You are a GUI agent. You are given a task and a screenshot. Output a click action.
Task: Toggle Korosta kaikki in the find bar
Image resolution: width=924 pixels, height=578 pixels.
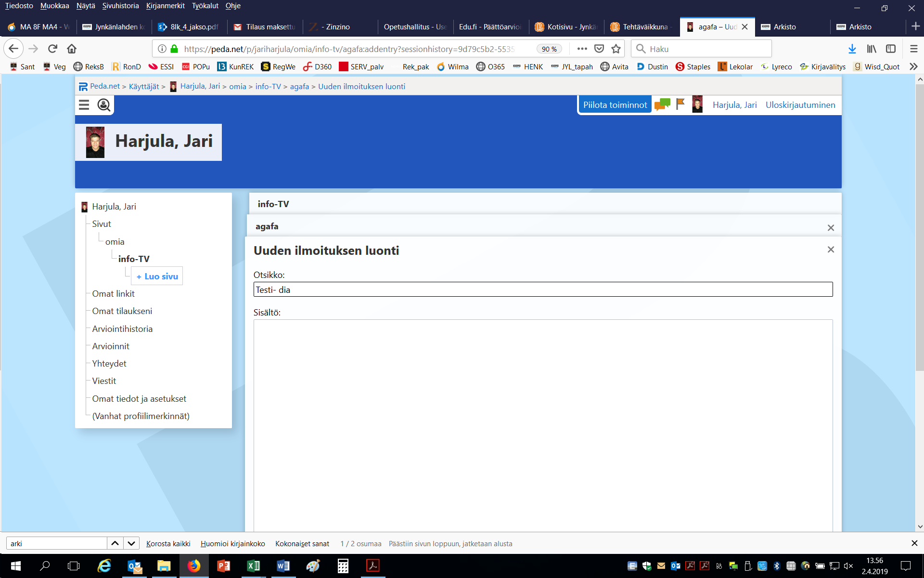(168, 543)
